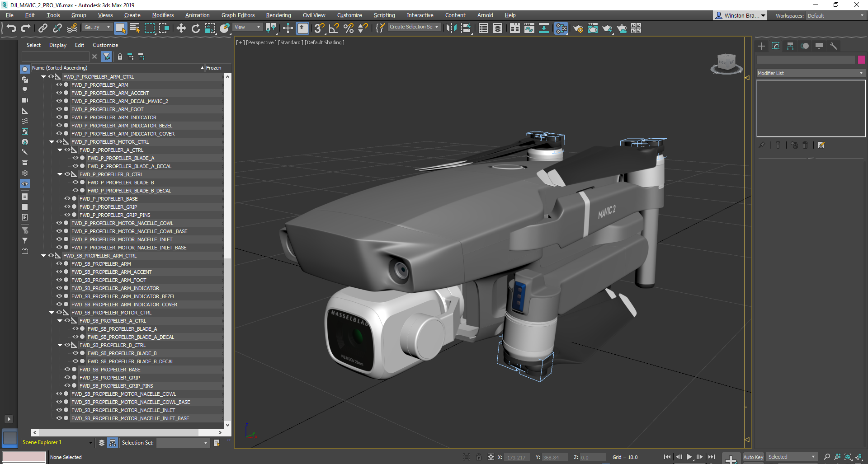Toggle the scene explorer lock icon
Screen dimensions: 868x464
tap(120, 56)
